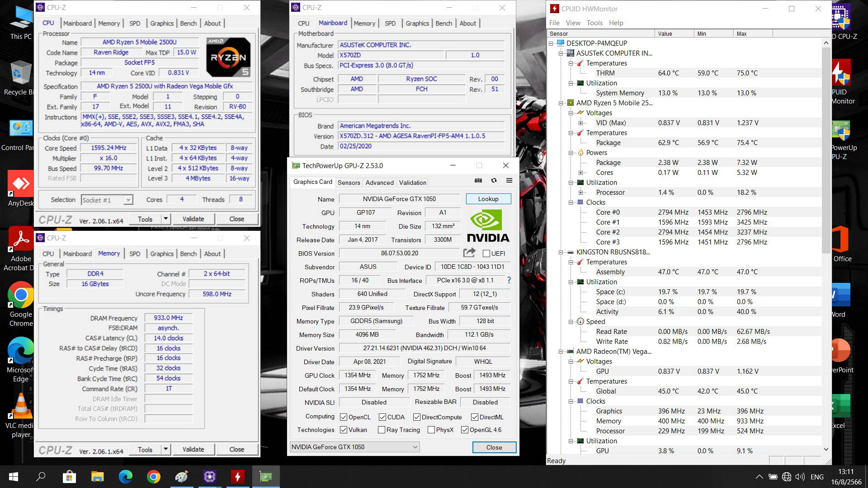Click the Validate button in the CPU-Z Memory window

click(193, 449)
